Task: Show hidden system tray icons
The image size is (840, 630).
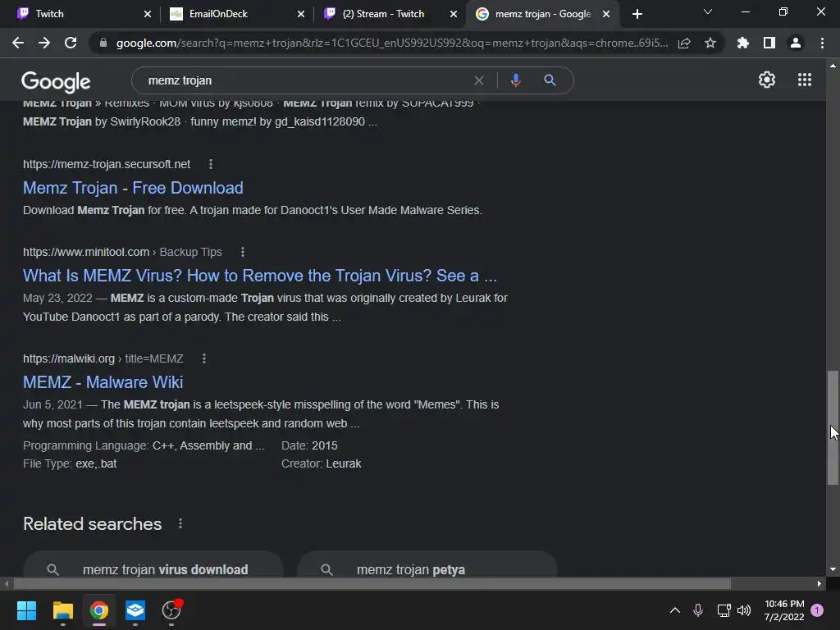Action: [x=675, y=610]
